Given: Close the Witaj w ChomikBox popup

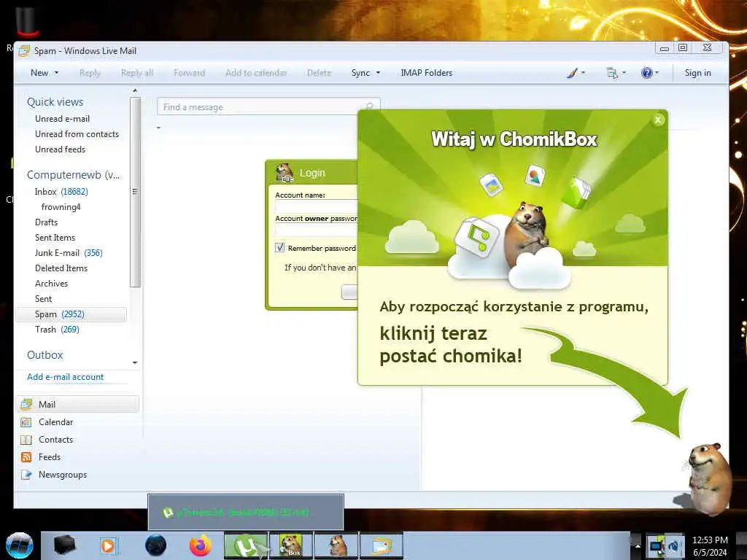Looking at the screenshot, I should (x=658, y=120).
